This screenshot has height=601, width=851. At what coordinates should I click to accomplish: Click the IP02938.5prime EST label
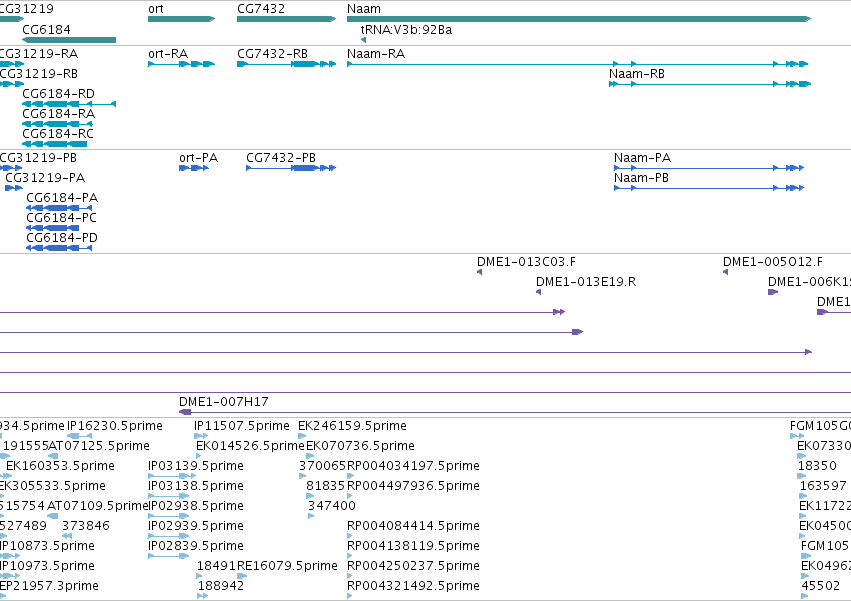pos(196,507)
